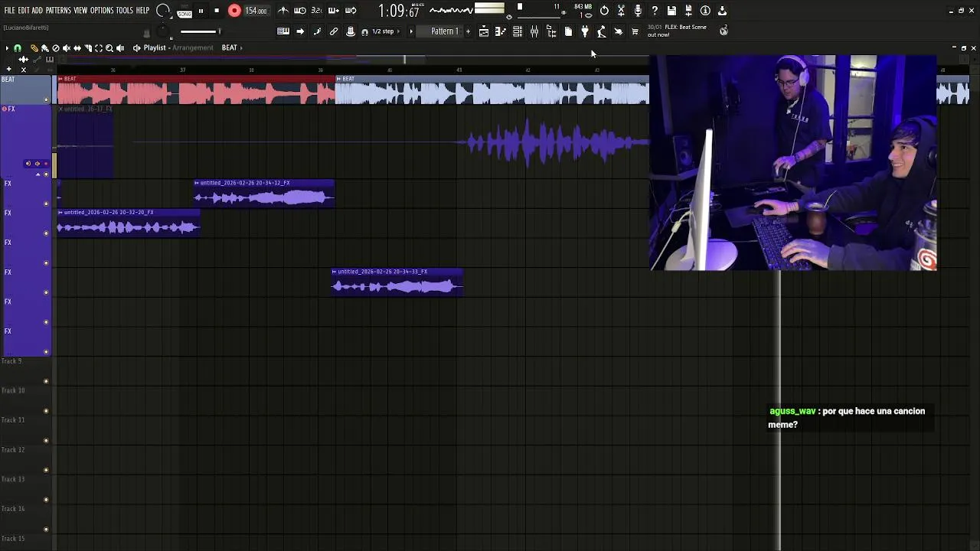Select the playlist Select tool
Screen dimensions: 980x551
click(x=99, y=47)
